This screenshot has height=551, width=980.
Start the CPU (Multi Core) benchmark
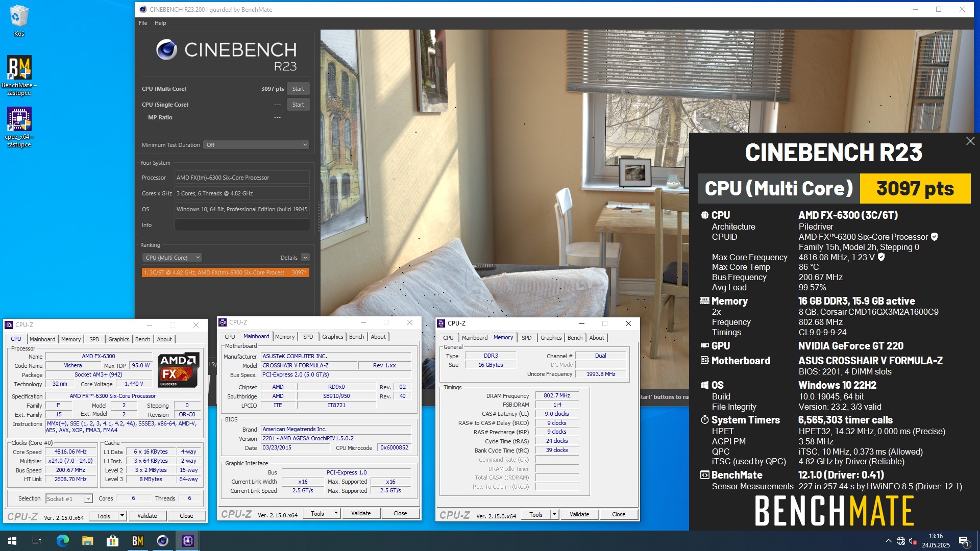pos(298,89)
